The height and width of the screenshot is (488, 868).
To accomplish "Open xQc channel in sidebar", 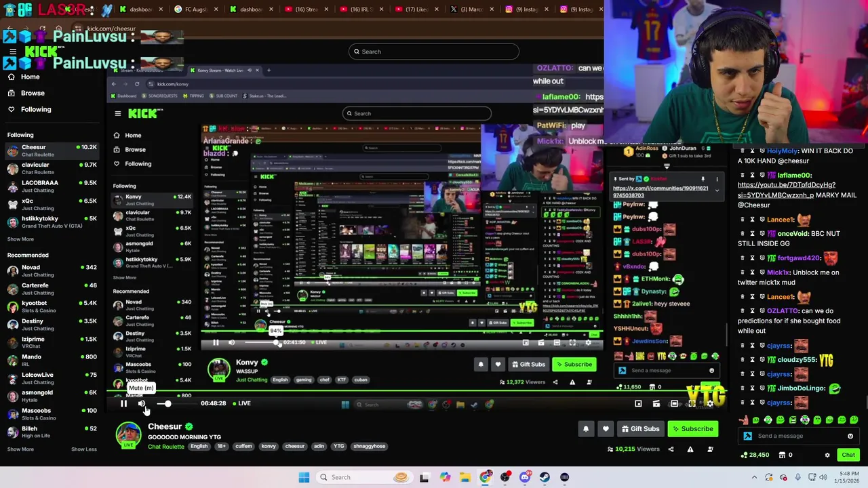I will coord(52,204).
